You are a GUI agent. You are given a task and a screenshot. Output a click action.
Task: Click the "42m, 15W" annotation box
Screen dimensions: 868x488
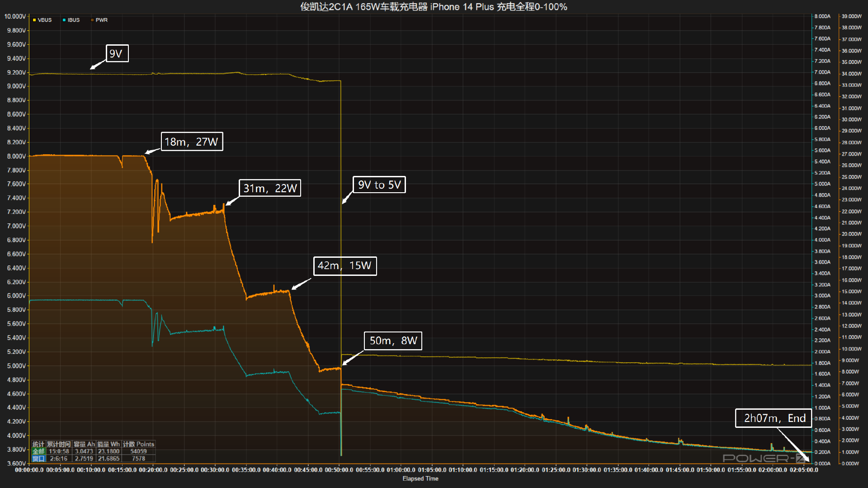point(344,266)
